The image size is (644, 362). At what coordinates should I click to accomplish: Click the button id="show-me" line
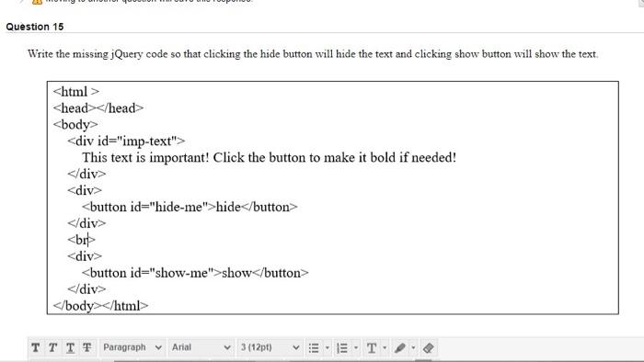point(195,273)
